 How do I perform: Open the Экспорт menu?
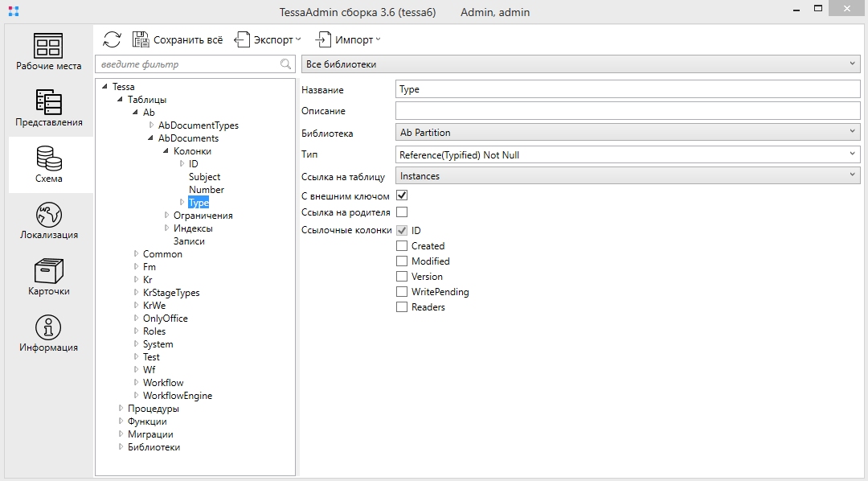(x=268, y=39)
